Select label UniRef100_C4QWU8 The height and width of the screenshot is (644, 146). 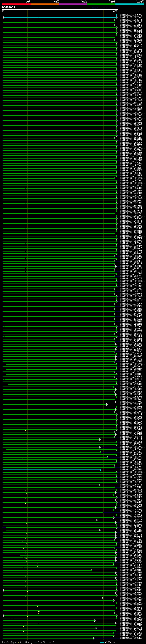click(131, 406)
